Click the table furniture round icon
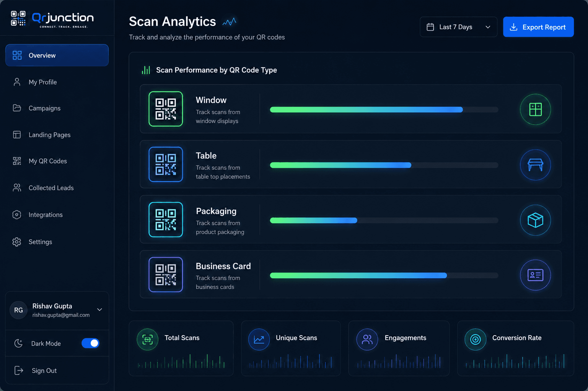588x391 pixels. click(x=535, y=165)
